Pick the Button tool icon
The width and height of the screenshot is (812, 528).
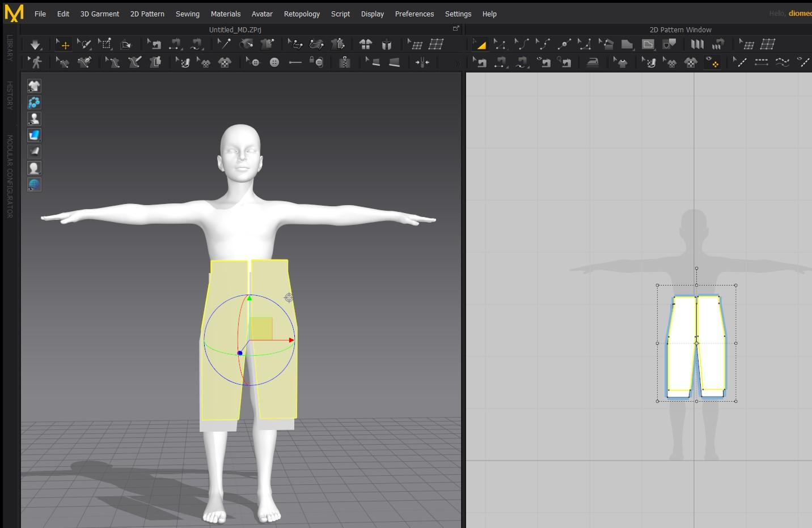274,62
